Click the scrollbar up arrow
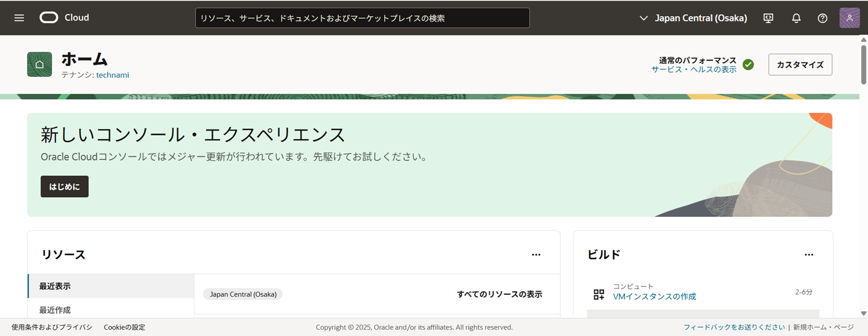Viewport: 868px width, 336px height. (863, 40)
